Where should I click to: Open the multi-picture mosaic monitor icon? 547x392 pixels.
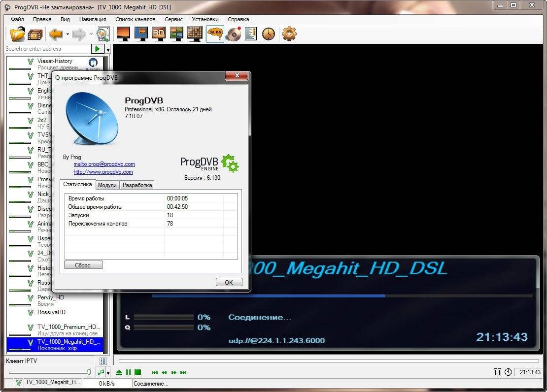click(x=176, y=34)
